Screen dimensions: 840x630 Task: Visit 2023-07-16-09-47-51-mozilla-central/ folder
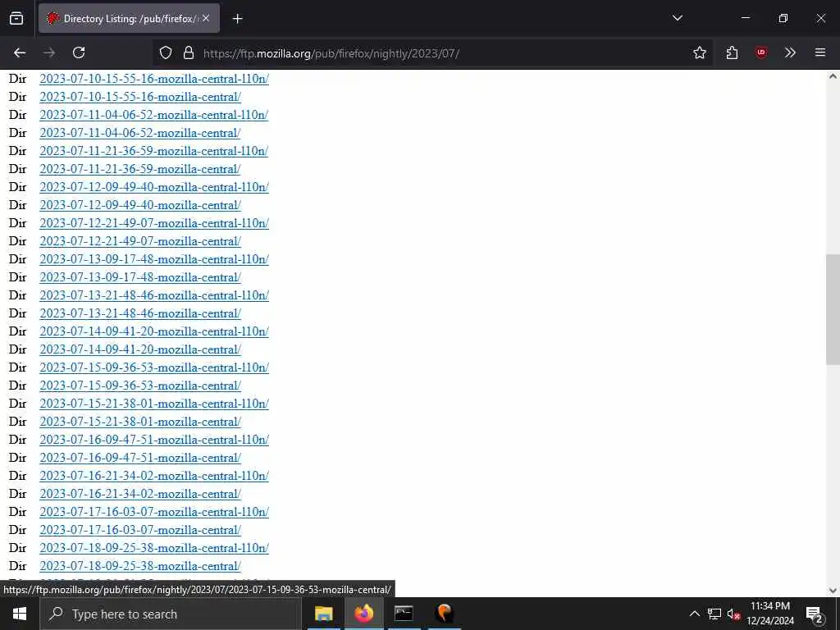140,458
